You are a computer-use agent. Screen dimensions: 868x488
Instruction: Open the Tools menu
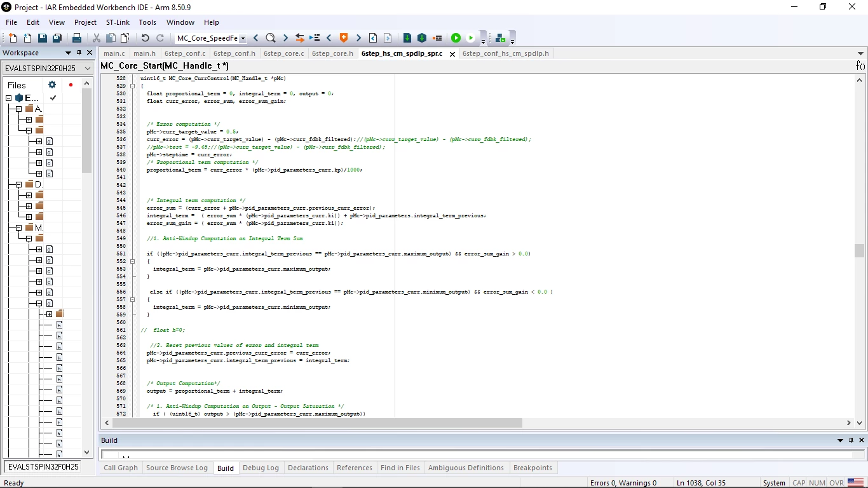(147, 22)
